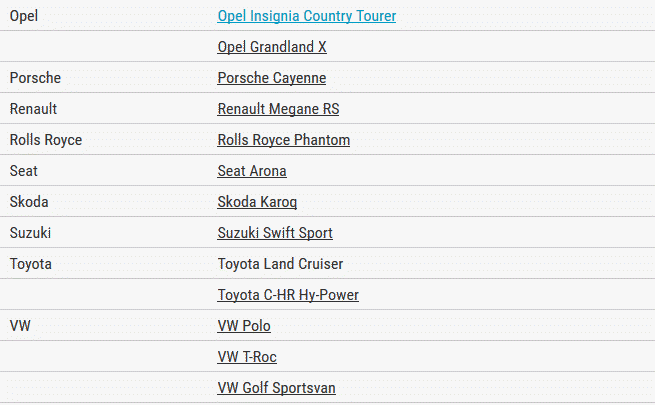Click the Rolls Royce brand cell
Viewport: 655px width, 405px height.
45,140
